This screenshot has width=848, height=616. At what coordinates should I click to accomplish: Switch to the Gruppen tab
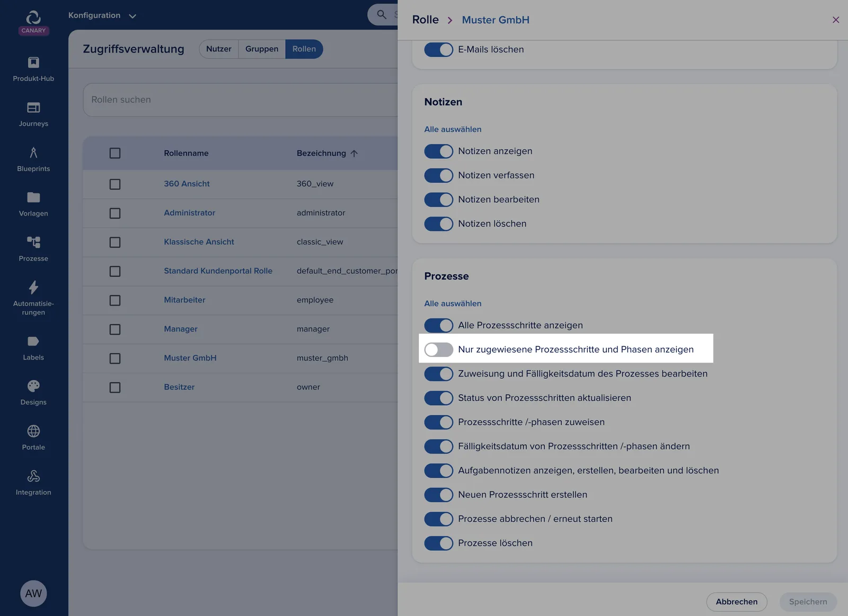point(262,49)
